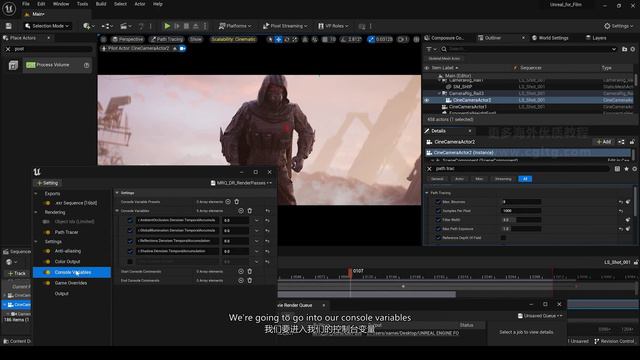The height and width of the screenshot is (360, 640).
Task: Open the Platforms dropdown
Action: tap(235, 26)
